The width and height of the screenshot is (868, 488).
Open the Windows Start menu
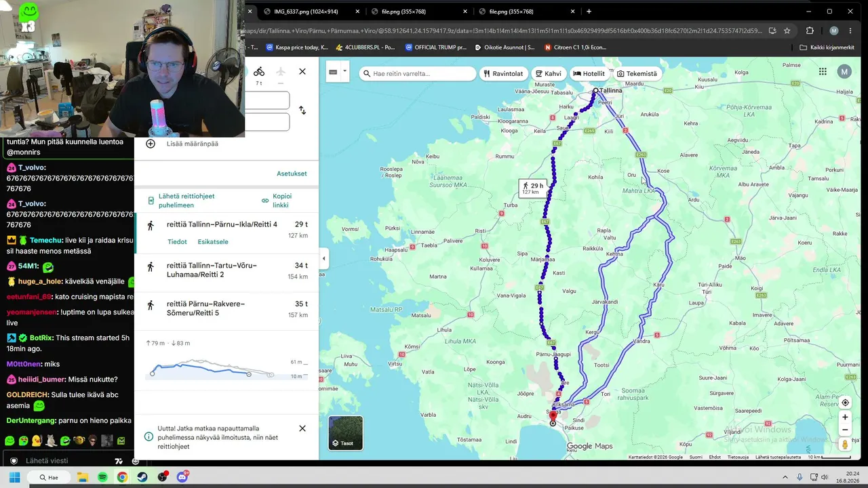[x=14, y=477]
